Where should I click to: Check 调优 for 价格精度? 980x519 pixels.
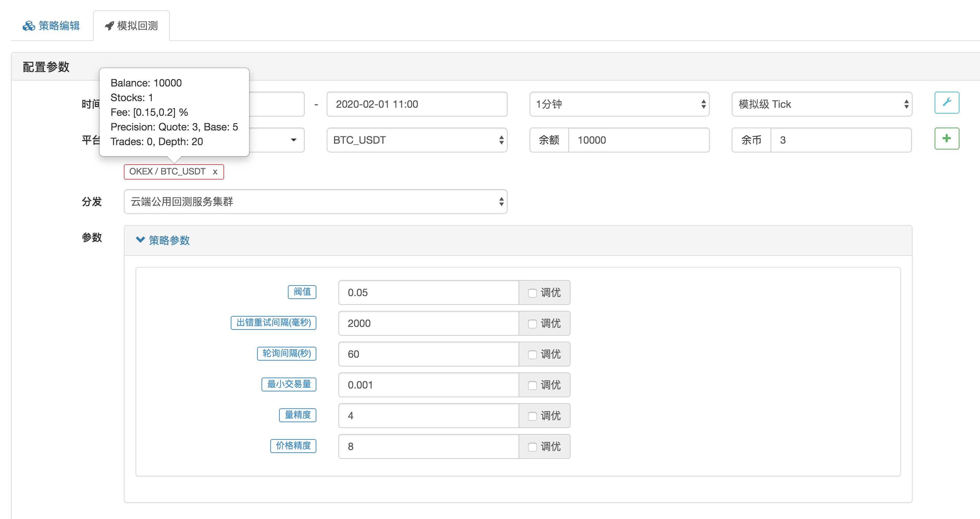coord(532,447)
